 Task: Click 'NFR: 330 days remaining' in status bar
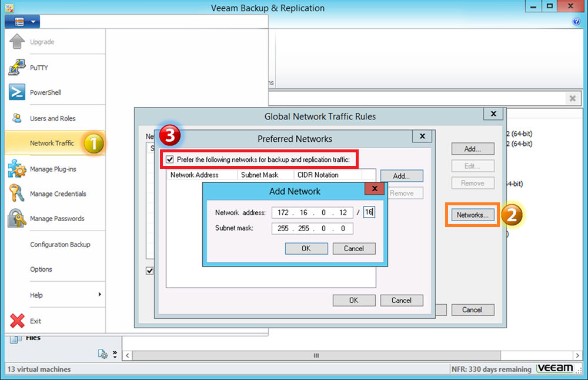[491, 369]
